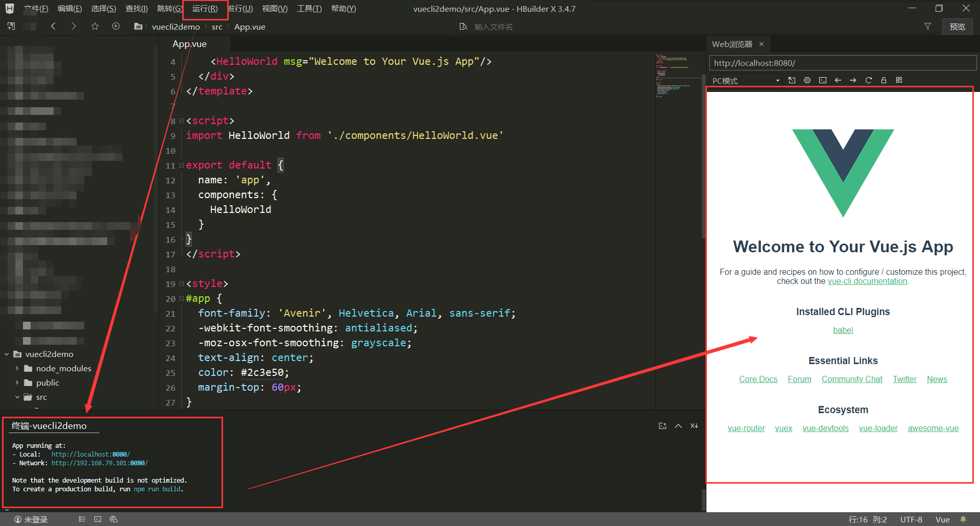This screenshot has width=980, height=526.
Task: Click the save file icon in toolbar
Action: 11,26
